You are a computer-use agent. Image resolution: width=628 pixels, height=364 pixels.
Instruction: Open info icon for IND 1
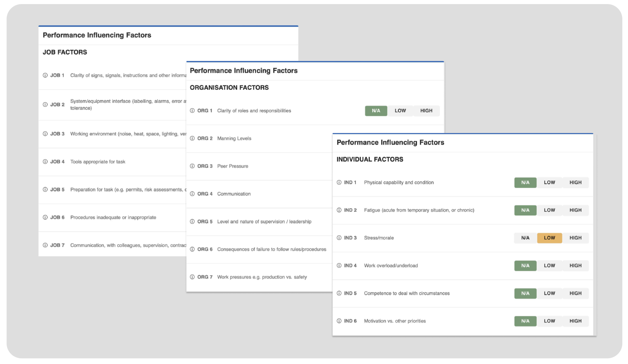[x=339, y=182]
